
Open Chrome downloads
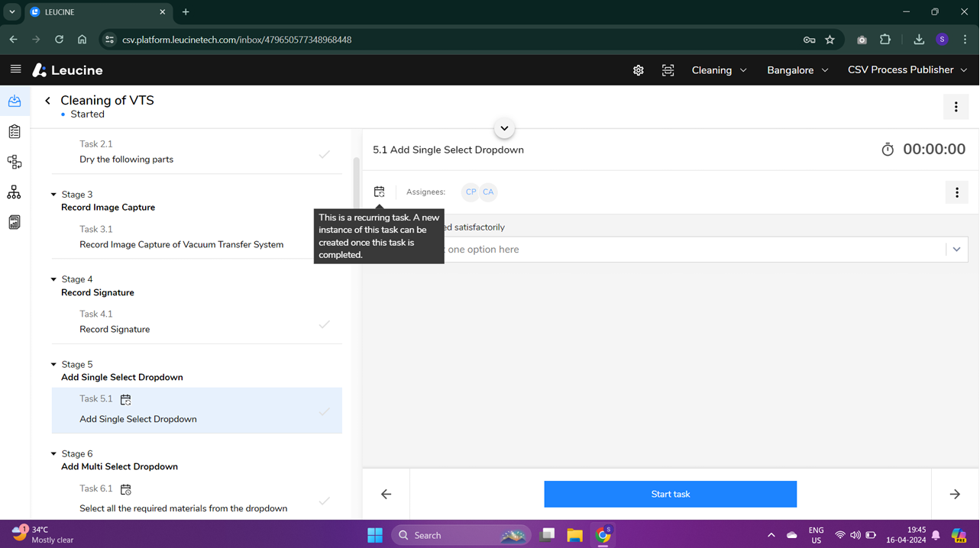(919, 40)
